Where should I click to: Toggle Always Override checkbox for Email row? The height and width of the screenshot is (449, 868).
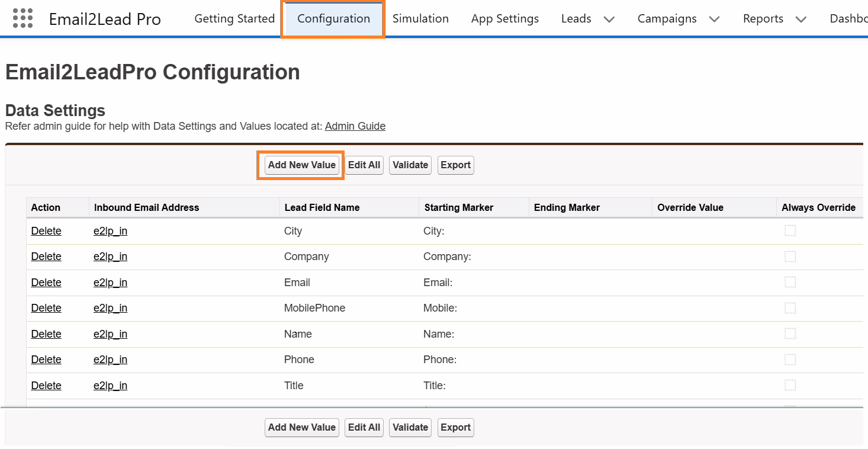click(x=790, y=283)
